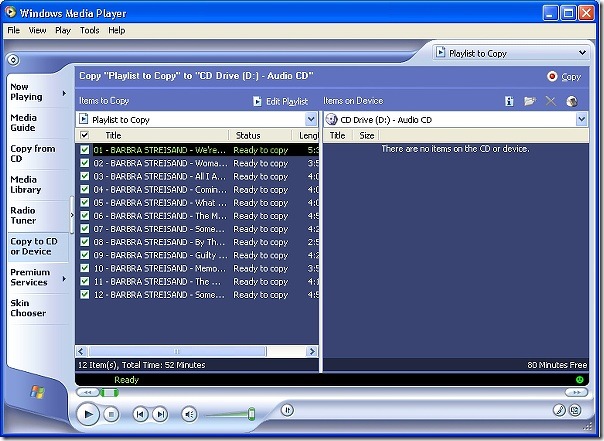Adjust the volume slider
The width and height of the screenshot is (604, 441).
click(x=251, y=414)
